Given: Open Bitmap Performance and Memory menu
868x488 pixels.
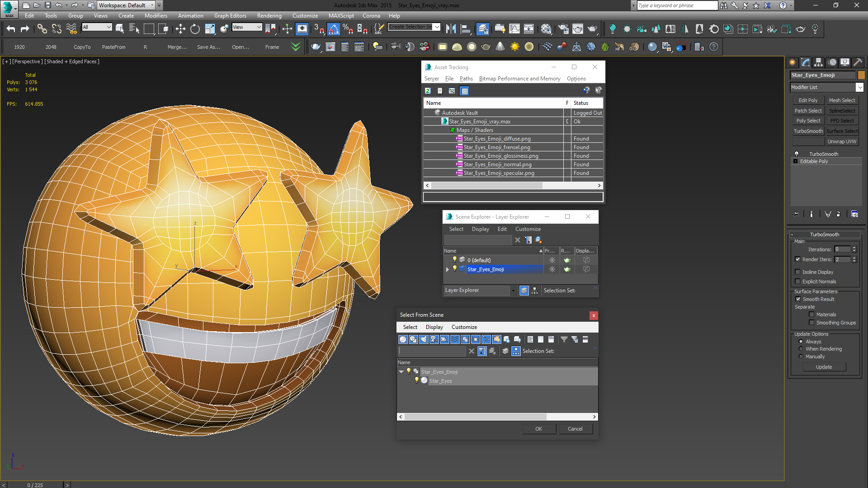Looking at the screenshot, I should pos(519,79).
